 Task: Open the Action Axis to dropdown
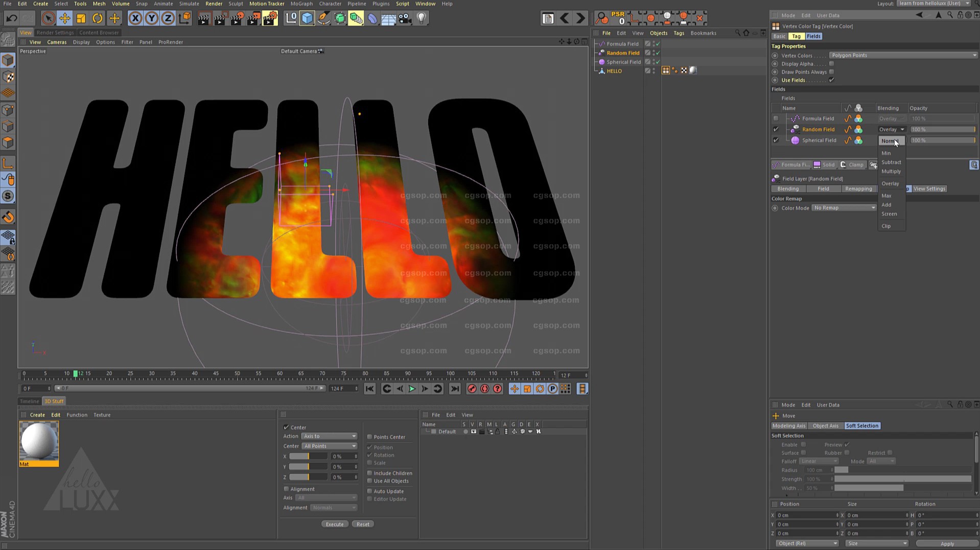point(329,436)
